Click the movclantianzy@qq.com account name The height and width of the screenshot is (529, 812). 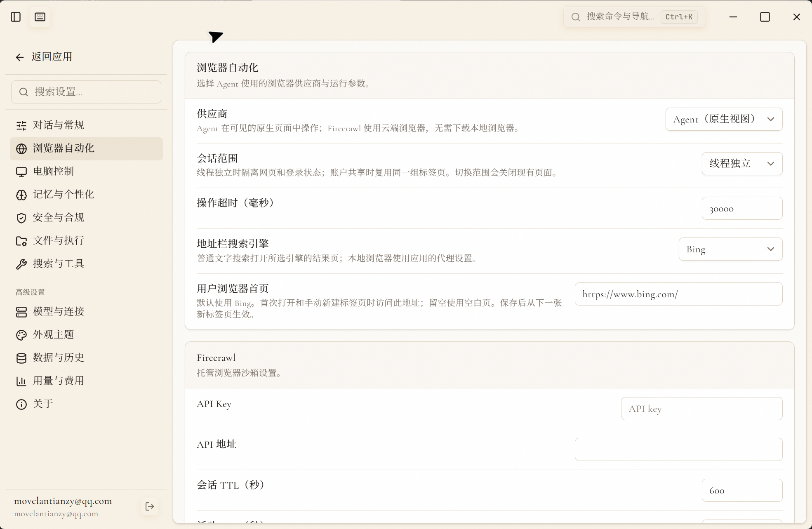click(x=63, y=501)
